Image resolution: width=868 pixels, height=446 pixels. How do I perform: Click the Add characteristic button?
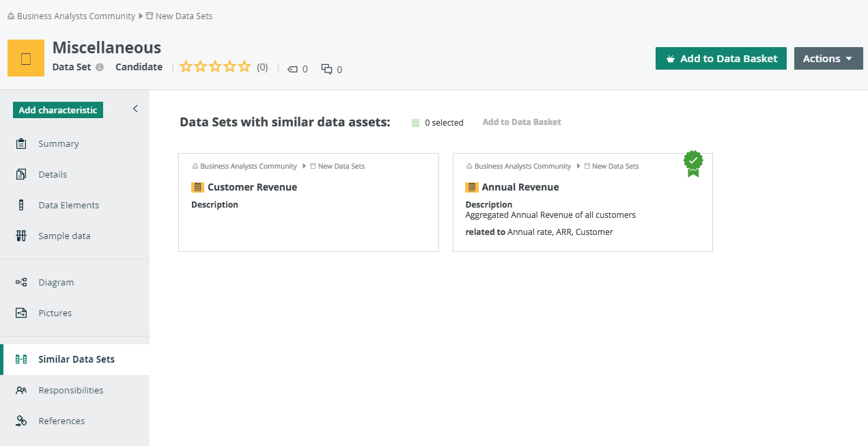click(x=58, y=110)
